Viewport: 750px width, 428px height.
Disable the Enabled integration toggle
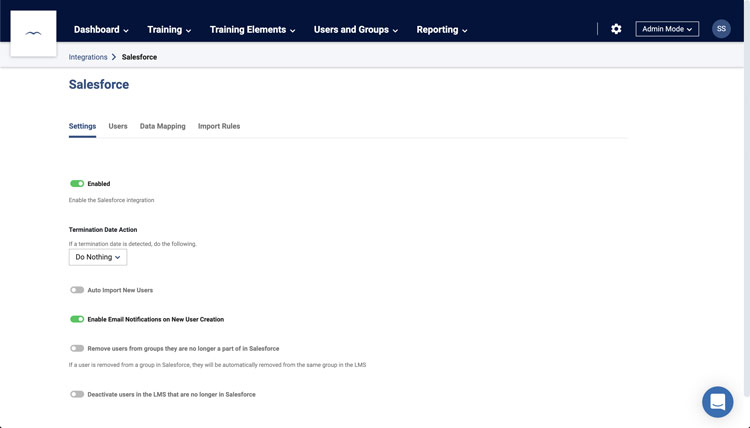pos(77,184)
